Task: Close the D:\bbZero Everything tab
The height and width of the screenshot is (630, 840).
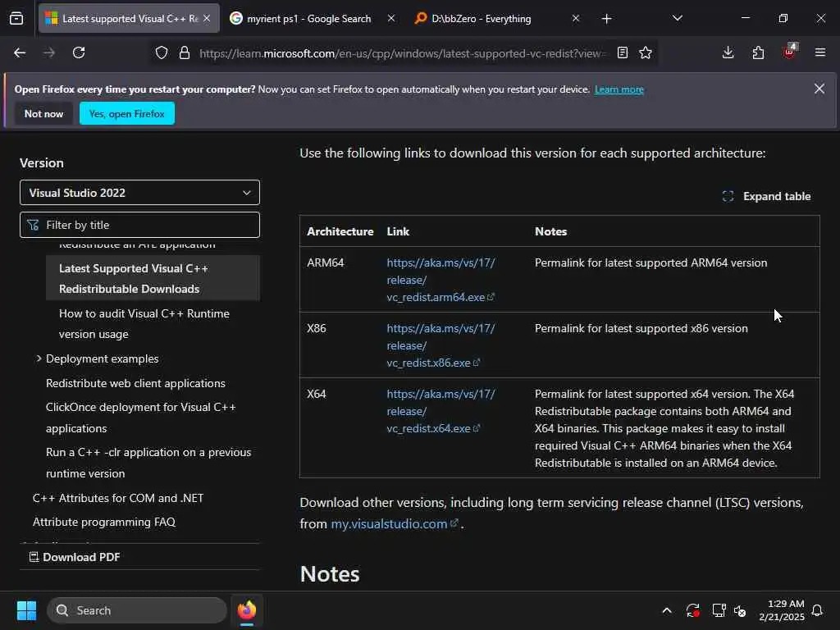Action: point(575,18)
